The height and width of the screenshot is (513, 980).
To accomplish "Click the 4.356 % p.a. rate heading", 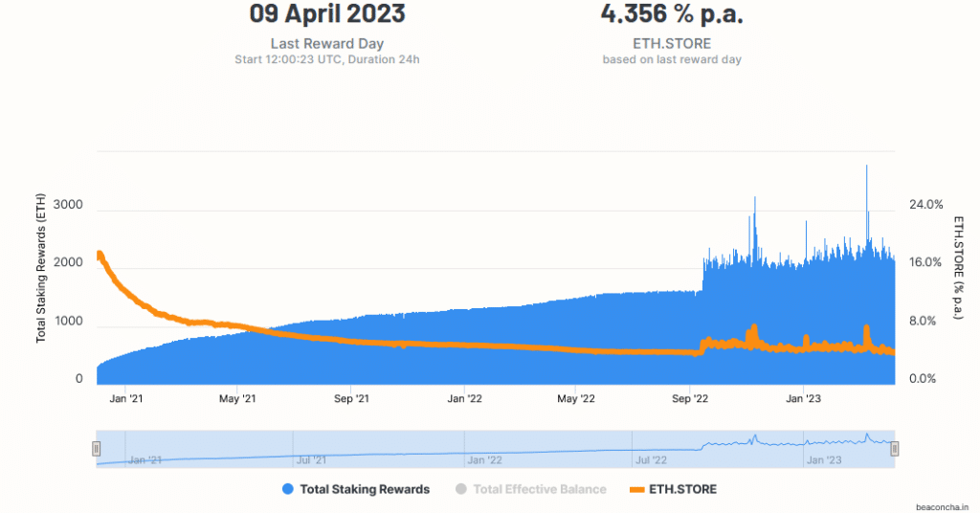I will (x=671, y=14).
